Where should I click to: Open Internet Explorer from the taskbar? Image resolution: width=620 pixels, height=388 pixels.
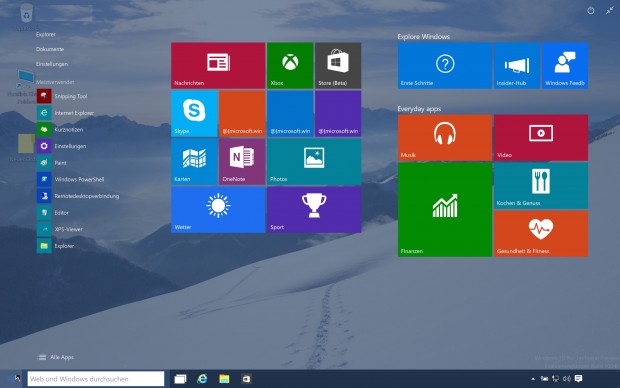click(202, 379)
